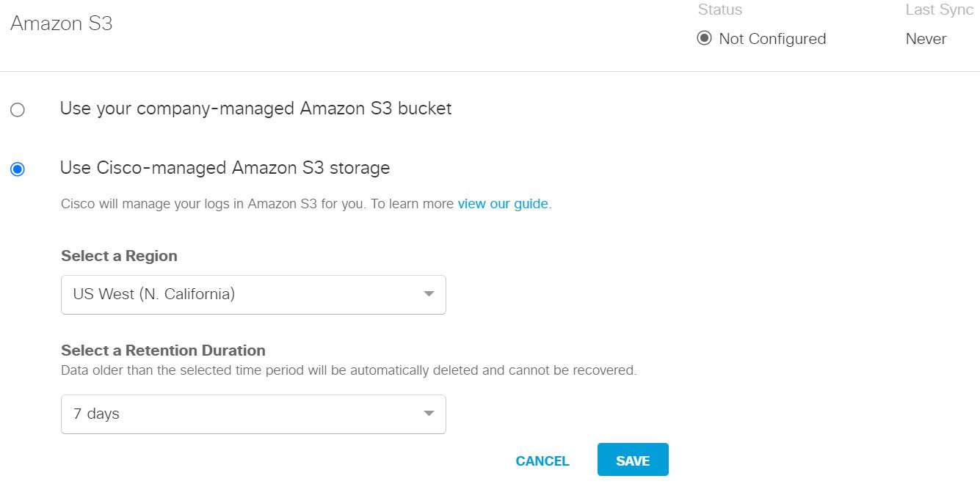The image size is (980, 484).
Task: Click the Not Configured status indicator icon
Action: point(704,38)
